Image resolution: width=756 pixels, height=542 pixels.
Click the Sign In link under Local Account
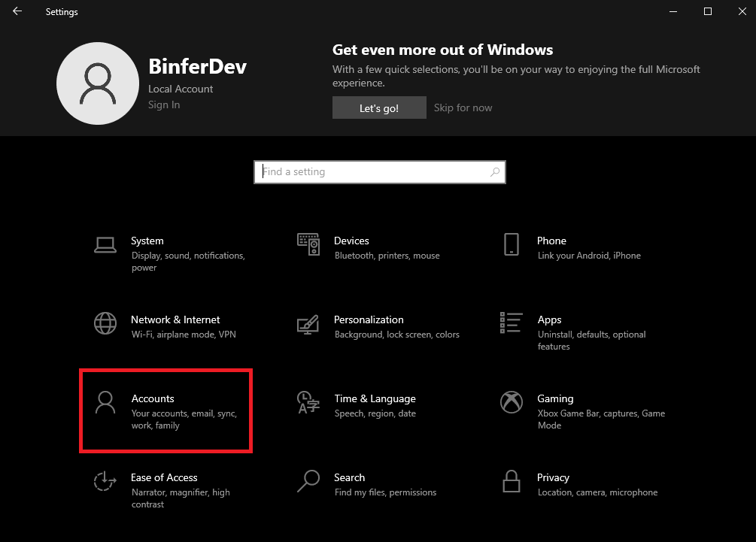[164, 104]
